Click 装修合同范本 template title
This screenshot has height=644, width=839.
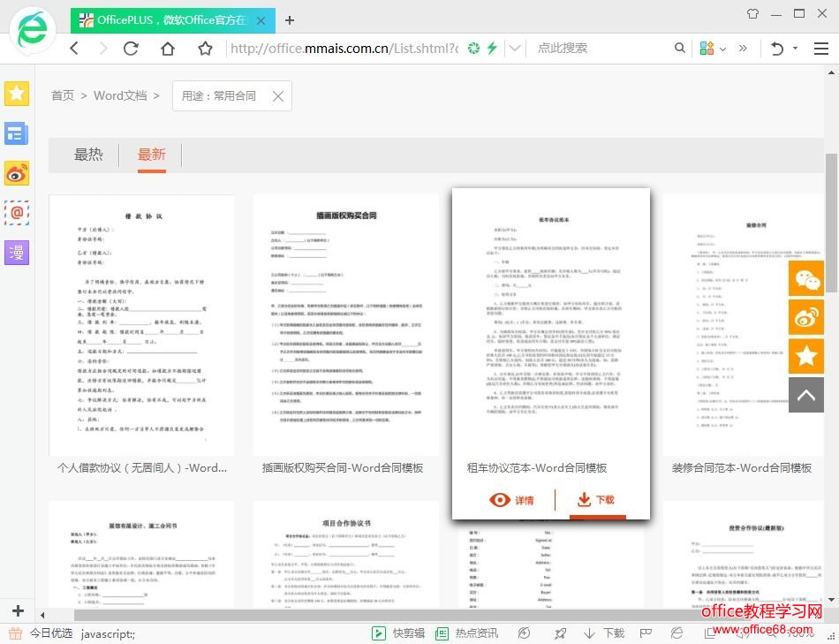(x=742, y=468)
